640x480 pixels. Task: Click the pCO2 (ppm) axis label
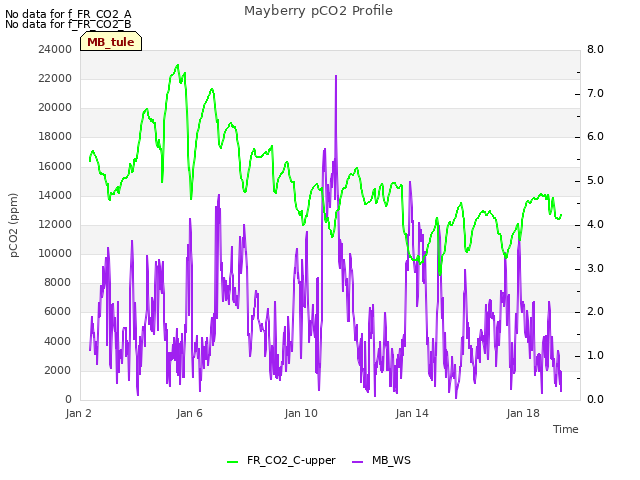(13, 225)
